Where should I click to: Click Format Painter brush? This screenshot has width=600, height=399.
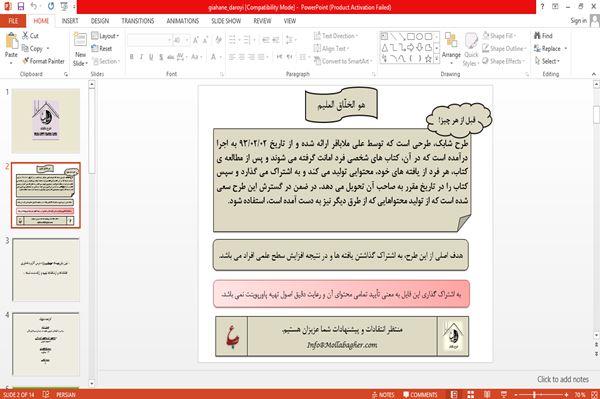point(43,61)
